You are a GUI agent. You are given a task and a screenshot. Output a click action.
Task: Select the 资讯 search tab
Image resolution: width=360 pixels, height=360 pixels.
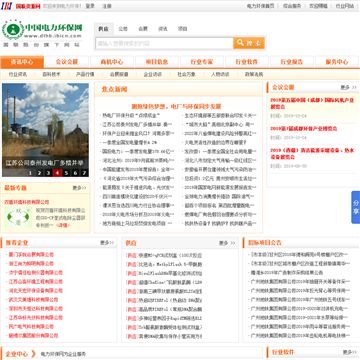tap(163, 29)
